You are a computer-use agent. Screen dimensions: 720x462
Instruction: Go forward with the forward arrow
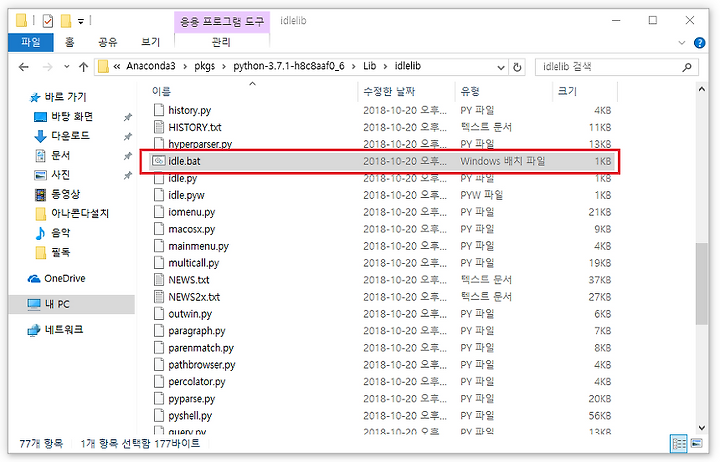pos(47,67)
